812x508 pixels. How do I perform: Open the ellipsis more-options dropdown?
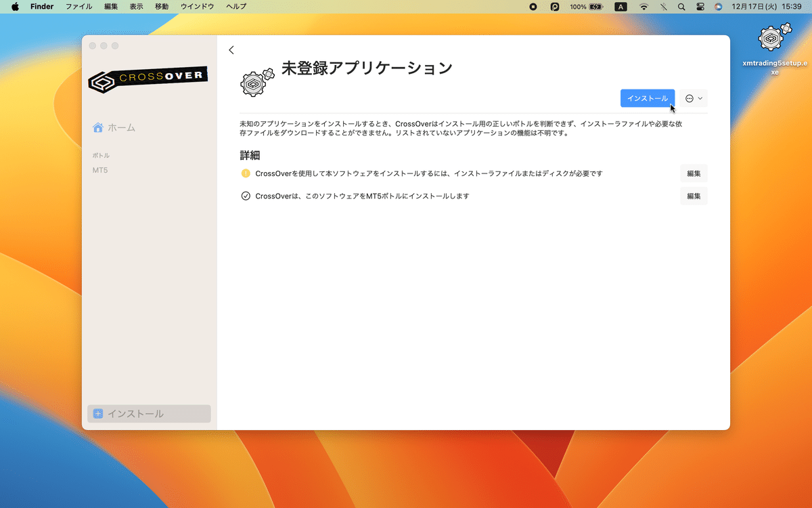(x=694, y=98)
